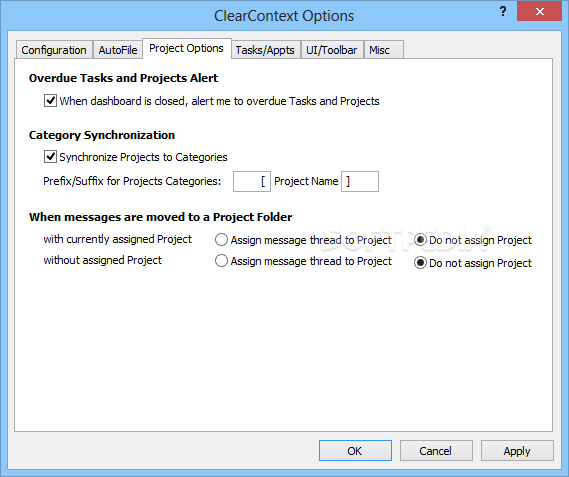
Task: Choose Do not assign for without assigned Project
Action: click(420, 262)
